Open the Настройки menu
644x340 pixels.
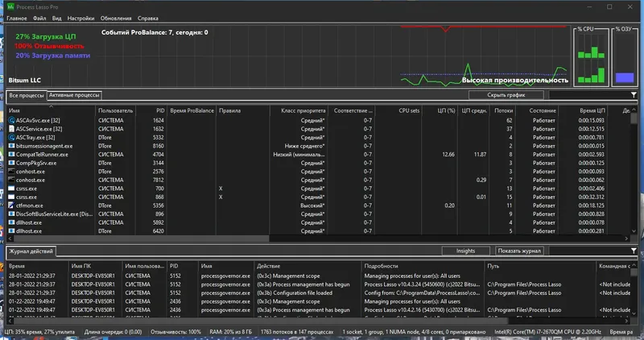click(x=81, y=19)
